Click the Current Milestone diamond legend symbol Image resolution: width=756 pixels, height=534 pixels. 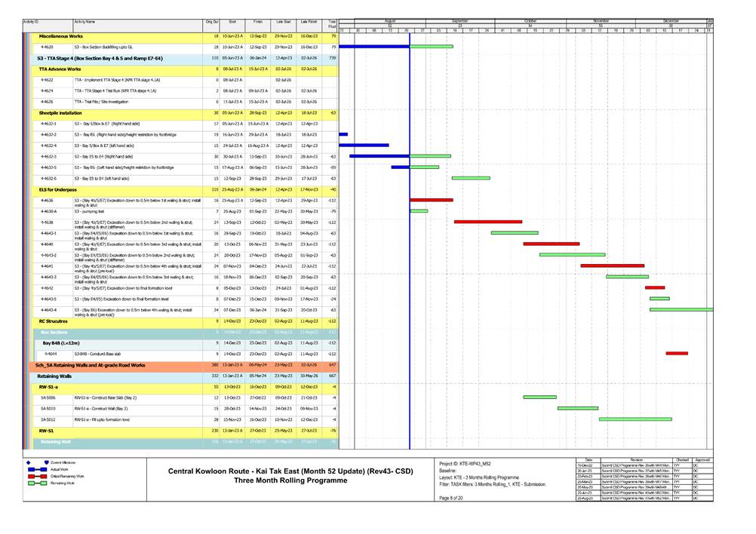click(x=29, y=462)
